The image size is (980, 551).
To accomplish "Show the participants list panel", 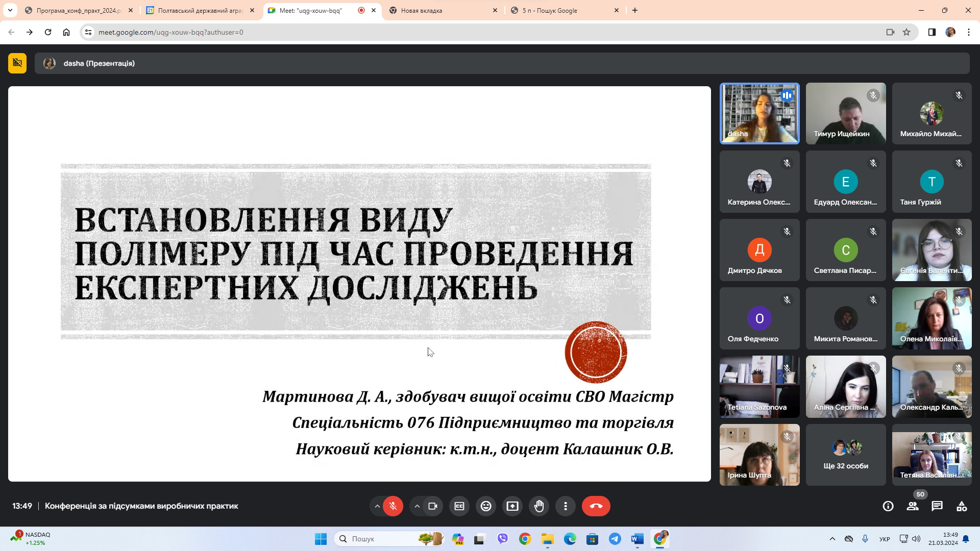I will click(x=913, y=506).
